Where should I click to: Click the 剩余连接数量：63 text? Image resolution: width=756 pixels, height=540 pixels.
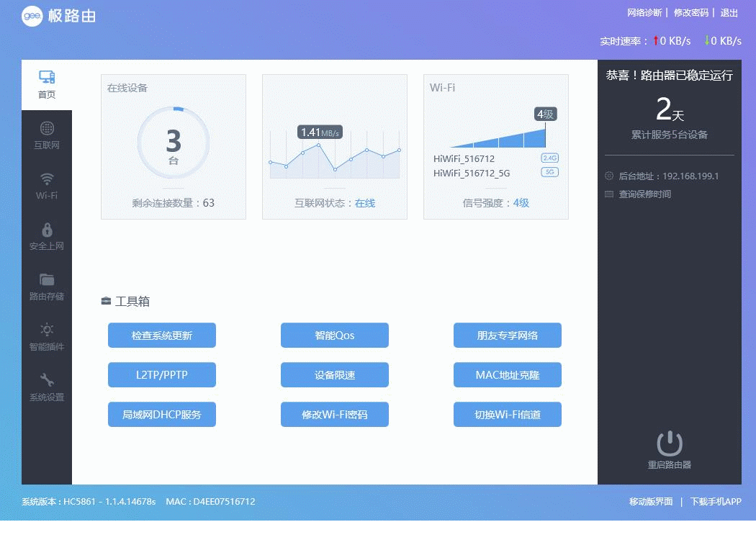click(x=173, y=203)
